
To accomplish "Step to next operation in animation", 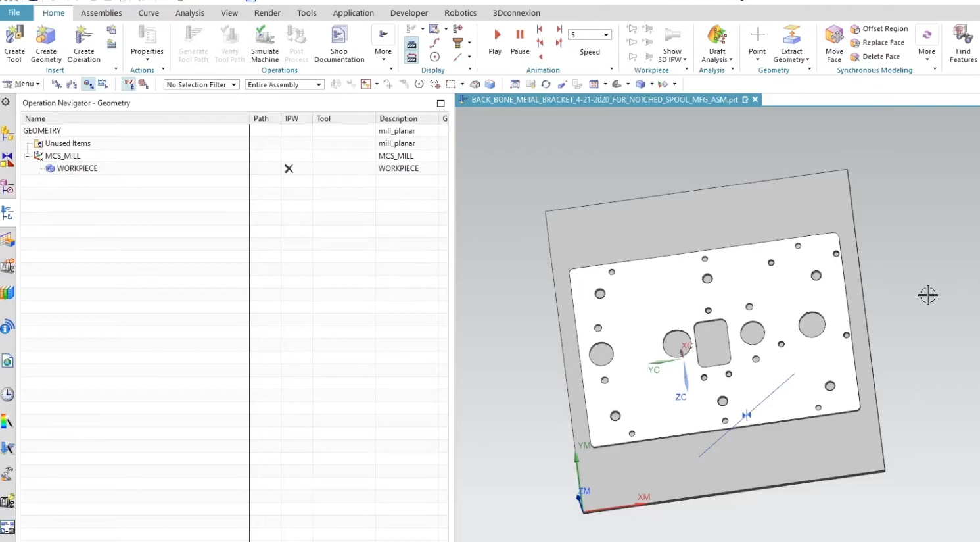I will (x=559, y=29).
